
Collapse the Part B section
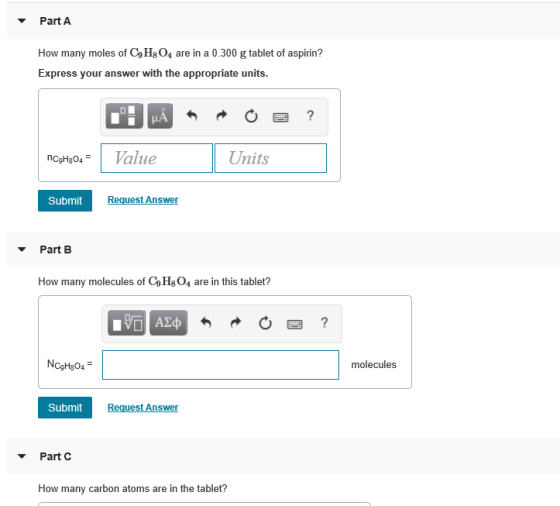(22, 249)
